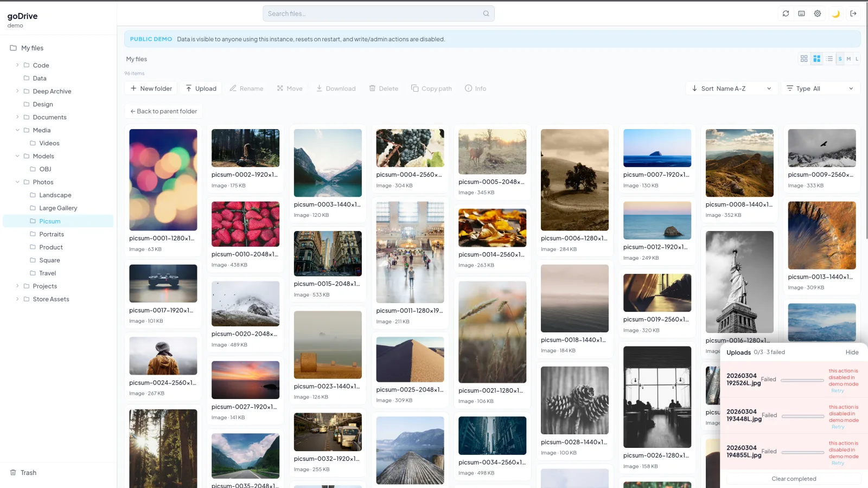This screenshot has height=488, width=868.
Task: Click the search magnifier icon
Action: pos(486,14)
